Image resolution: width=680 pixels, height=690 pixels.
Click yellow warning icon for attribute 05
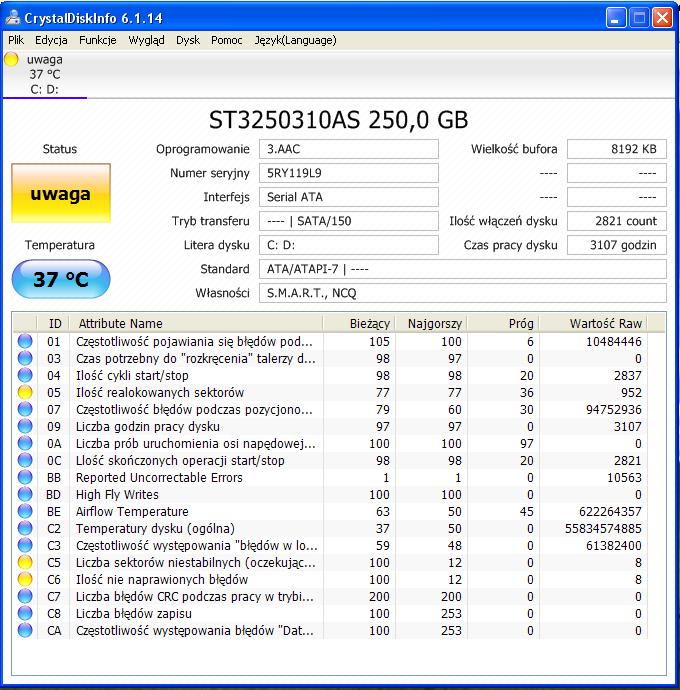click(x=25, y=392)
